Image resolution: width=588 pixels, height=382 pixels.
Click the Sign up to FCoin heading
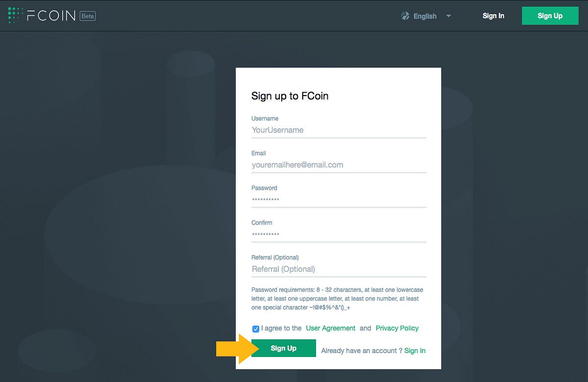[x=290, y=96]
